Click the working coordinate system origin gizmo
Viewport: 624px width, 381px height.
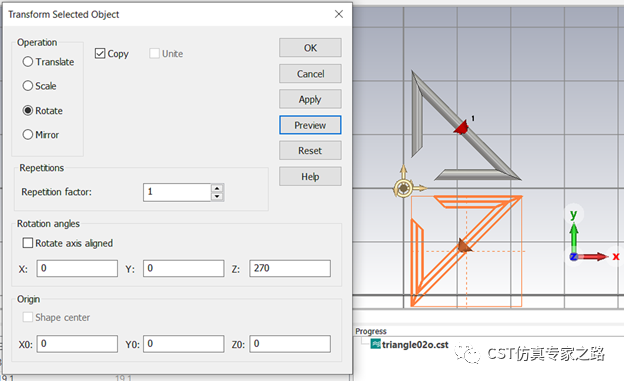(x=403, y=188)
